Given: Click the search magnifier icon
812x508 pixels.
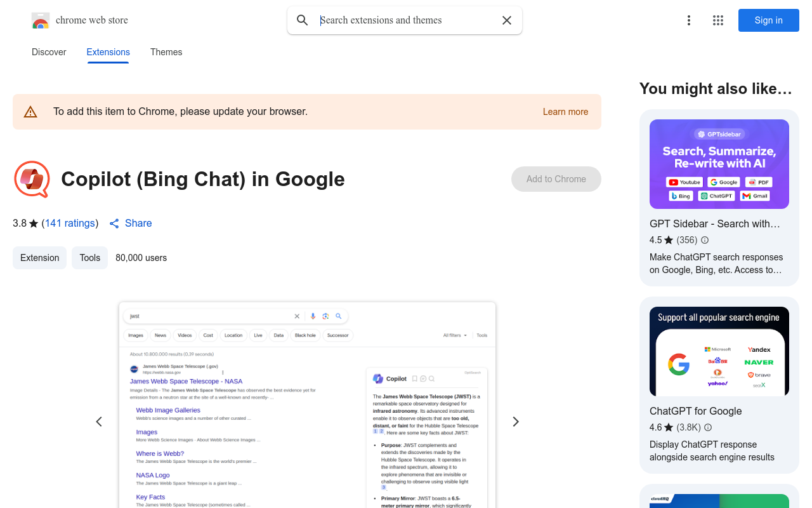Looking at the screenshot, I should pos(303,20).
